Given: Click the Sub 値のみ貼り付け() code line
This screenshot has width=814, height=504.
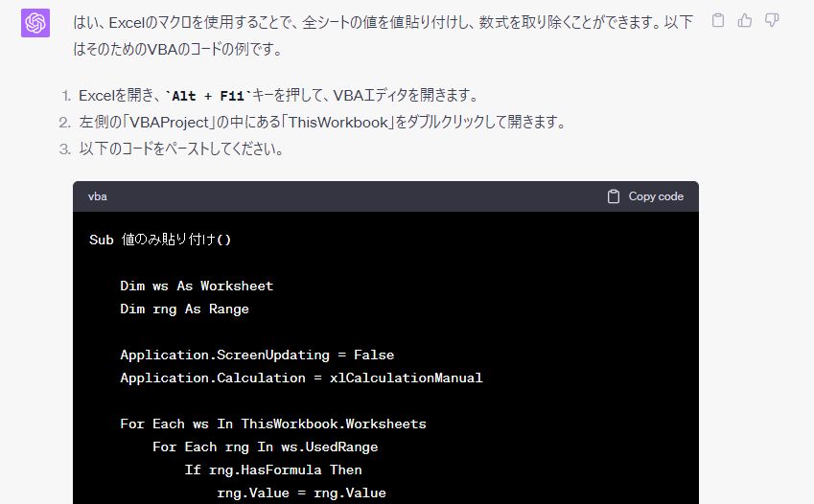Looking at the screenshot, I should point(160,240).
